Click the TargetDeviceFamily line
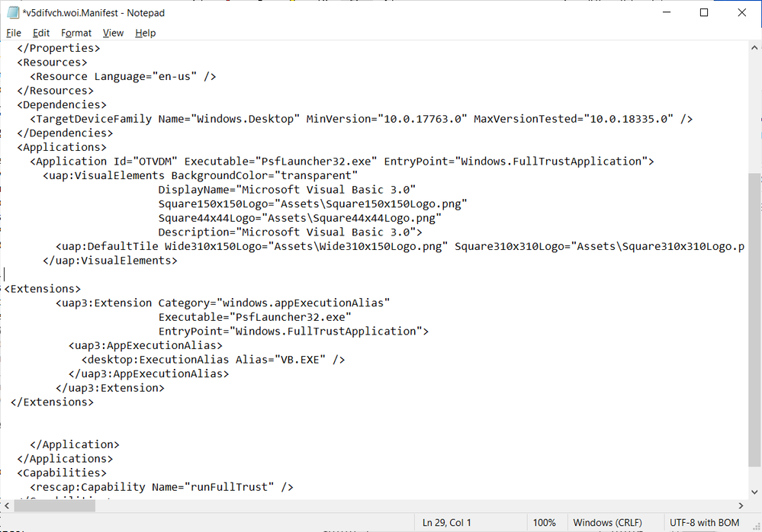Screen dimensions: 762x532 361,119
